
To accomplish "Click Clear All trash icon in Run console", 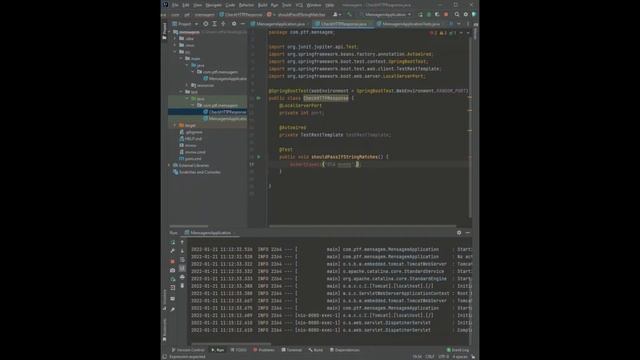I will pyautogui.click(x=182, y=286).
